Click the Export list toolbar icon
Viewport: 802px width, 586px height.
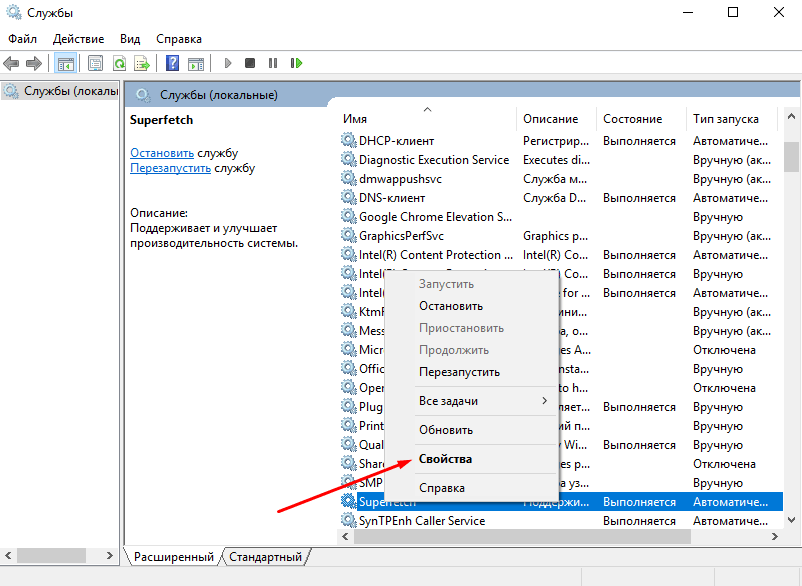coord(142,63)
